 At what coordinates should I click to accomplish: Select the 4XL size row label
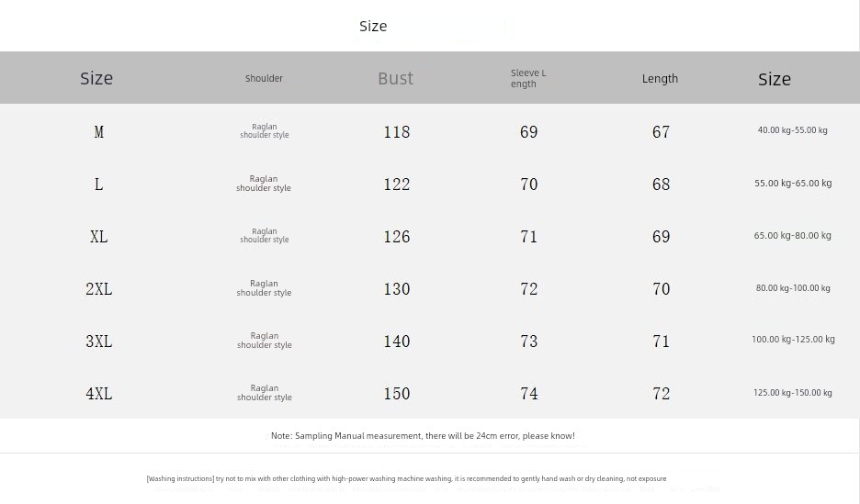(x=98, y=393)
